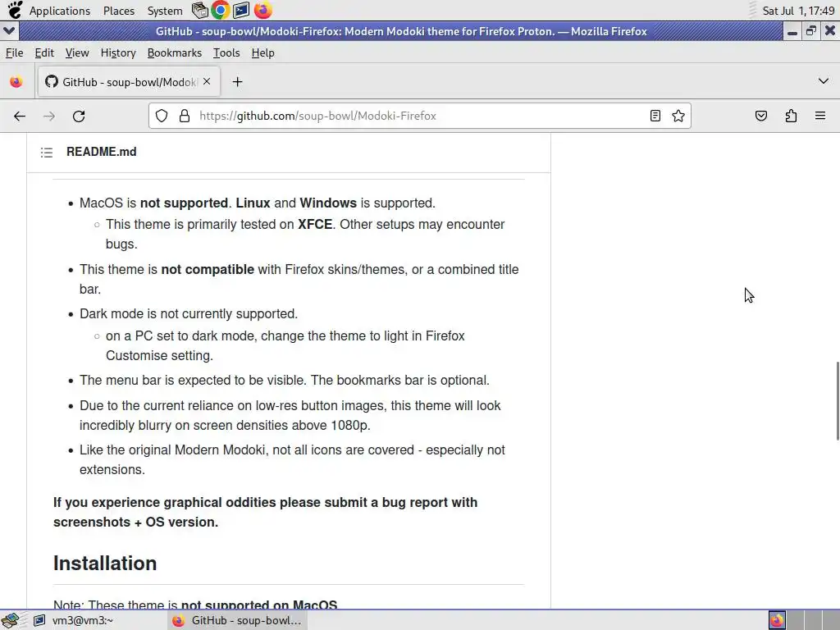Launch Firefox from the top panel

click(262, 10)
